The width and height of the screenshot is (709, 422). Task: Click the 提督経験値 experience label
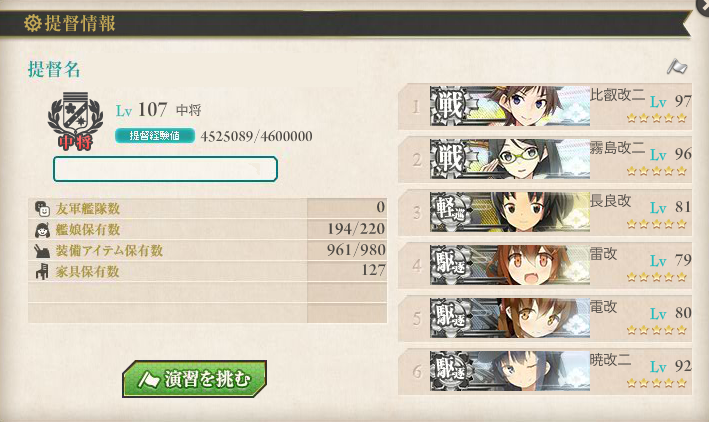[155, 136]
